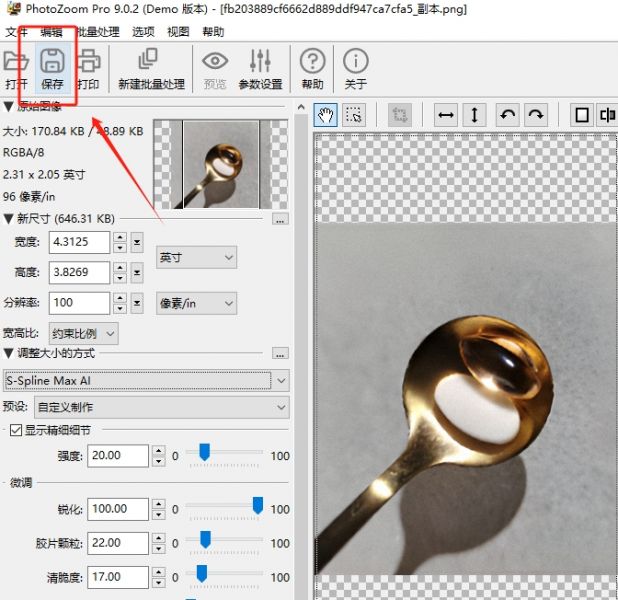The image size is (618, 600).
Task: Click the film grain (胶片颗粒) value field
Action: 118,543
